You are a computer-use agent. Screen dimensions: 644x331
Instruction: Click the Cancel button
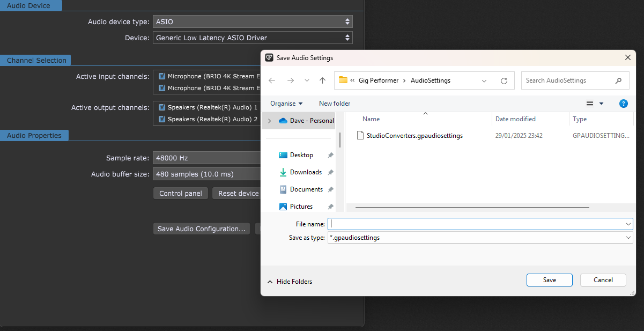tap(603, 280)
